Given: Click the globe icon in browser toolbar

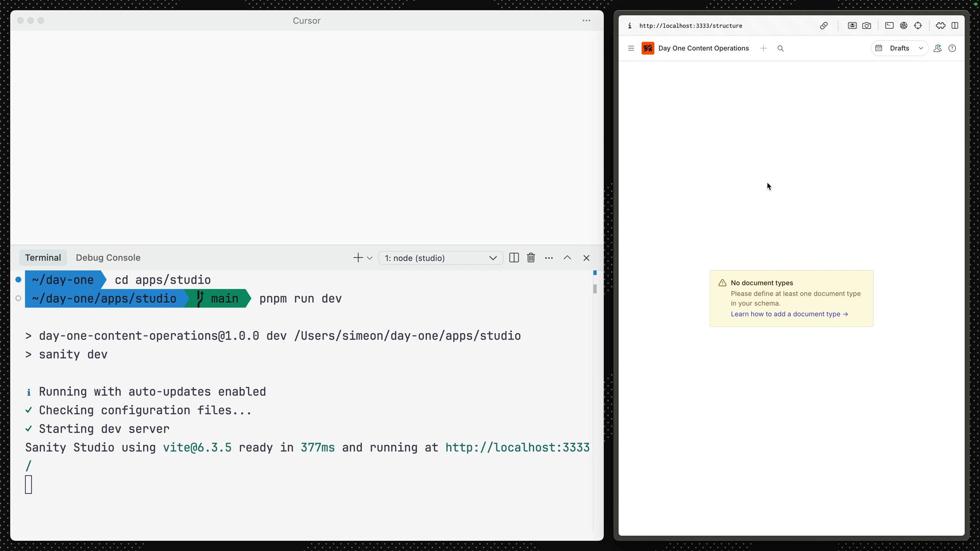Looking at the screenshot, I should pyautogui.click(x=903, y=26).
